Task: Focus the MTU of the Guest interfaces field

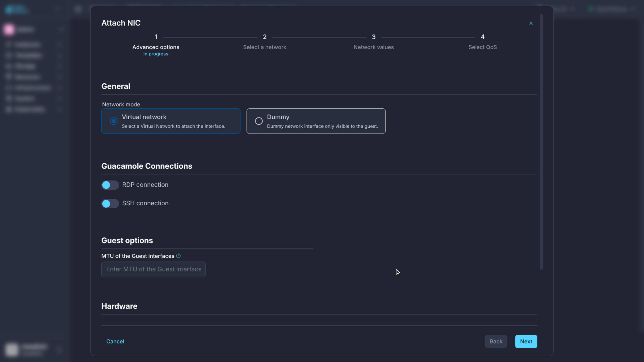Action: (153, 269)
